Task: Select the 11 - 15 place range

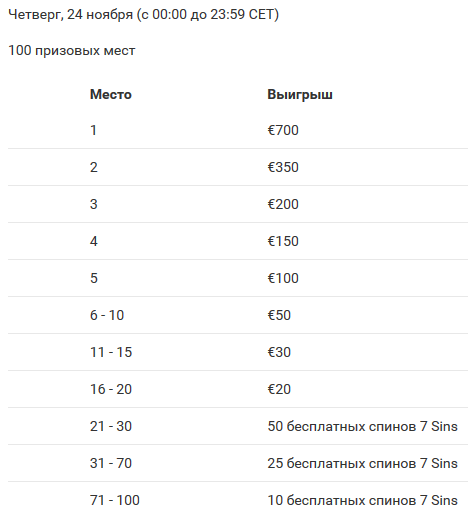Action: [111, 352]
